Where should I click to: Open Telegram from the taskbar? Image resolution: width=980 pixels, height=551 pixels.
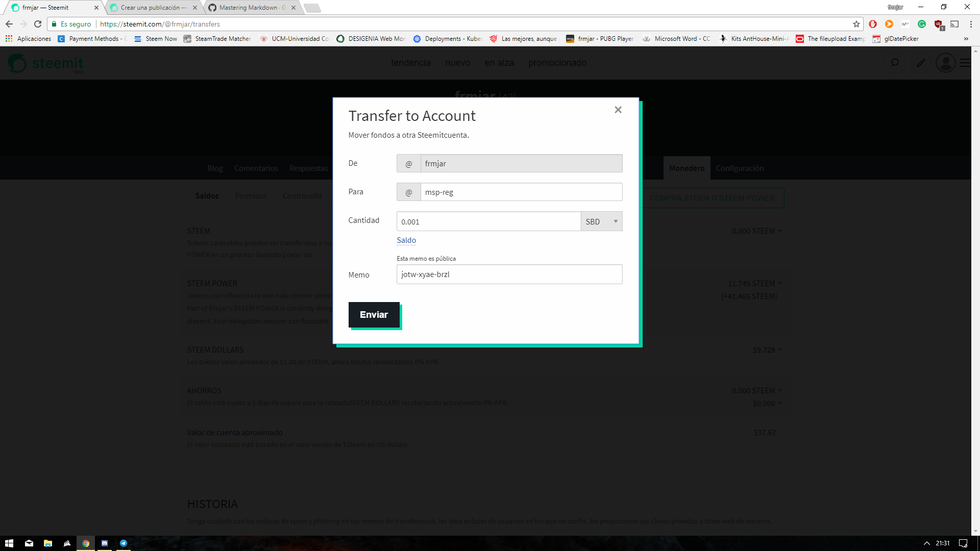tap(124, 543)
